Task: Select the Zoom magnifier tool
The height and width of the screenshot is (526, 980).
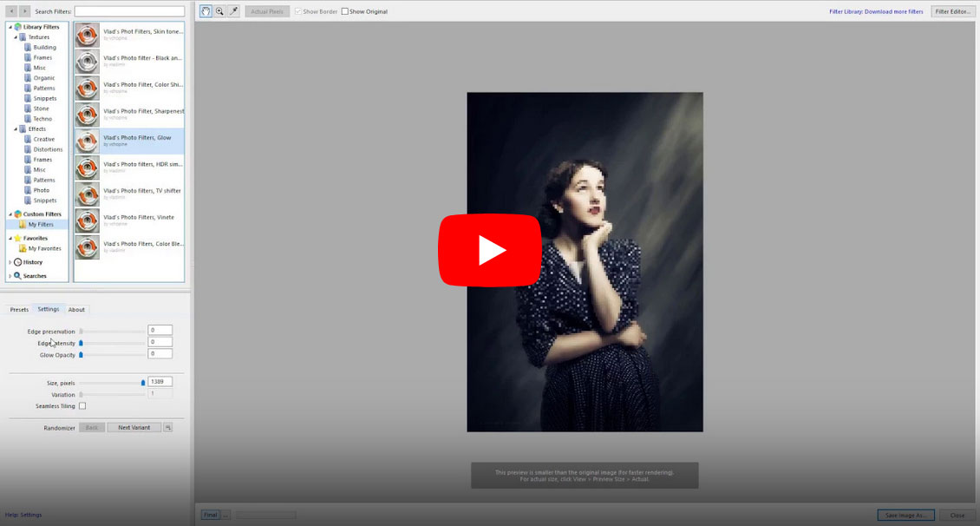Action: (219, 11)
